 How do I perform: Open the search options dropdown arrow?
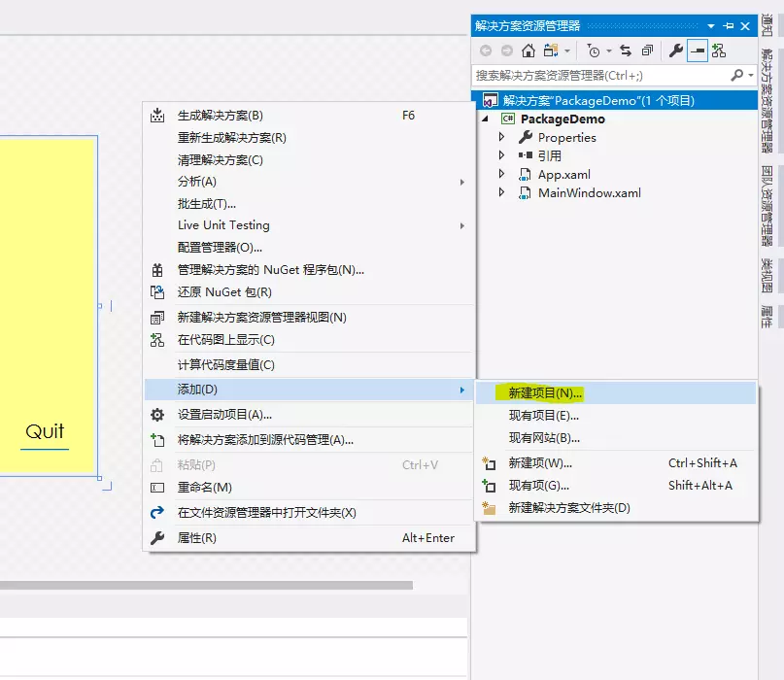[x=751, y=75]
